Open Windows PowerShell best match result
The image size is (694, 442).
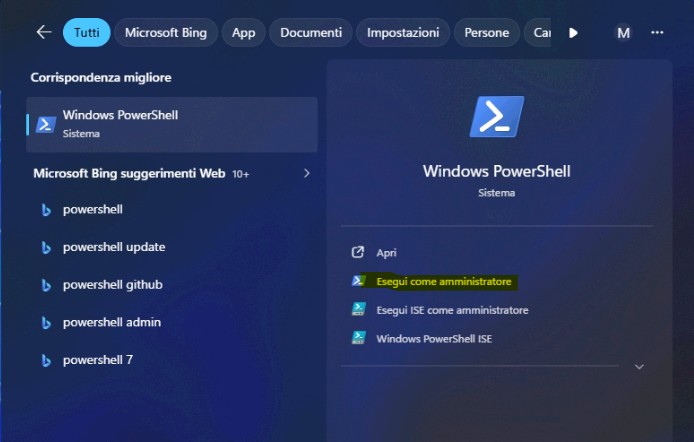[171, 124]
